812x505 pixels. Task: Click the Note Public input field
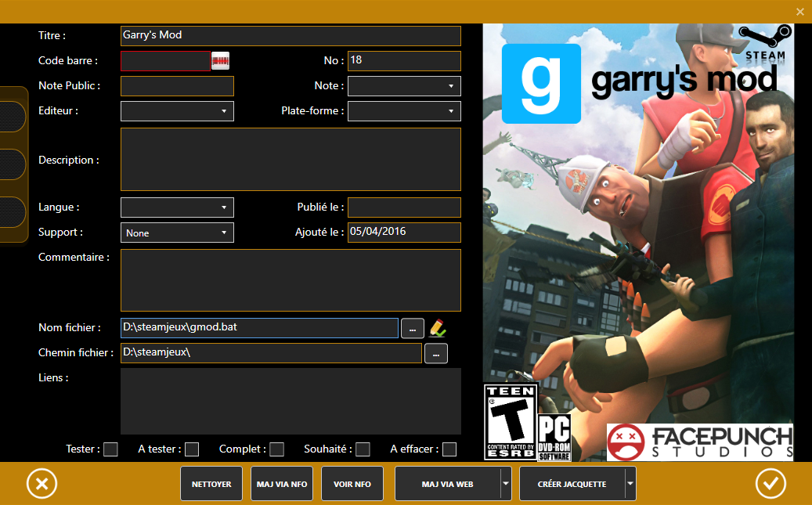[x=177, y=86]
